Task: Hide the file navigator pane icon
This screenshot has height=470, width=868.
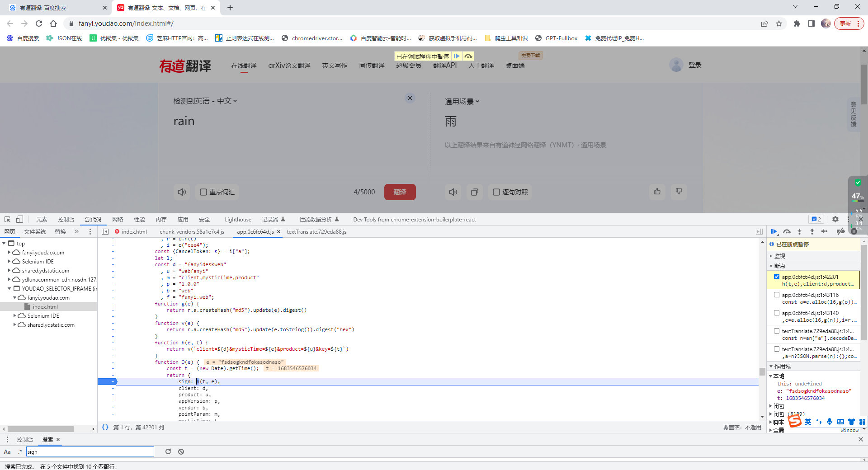Action: 105,232
